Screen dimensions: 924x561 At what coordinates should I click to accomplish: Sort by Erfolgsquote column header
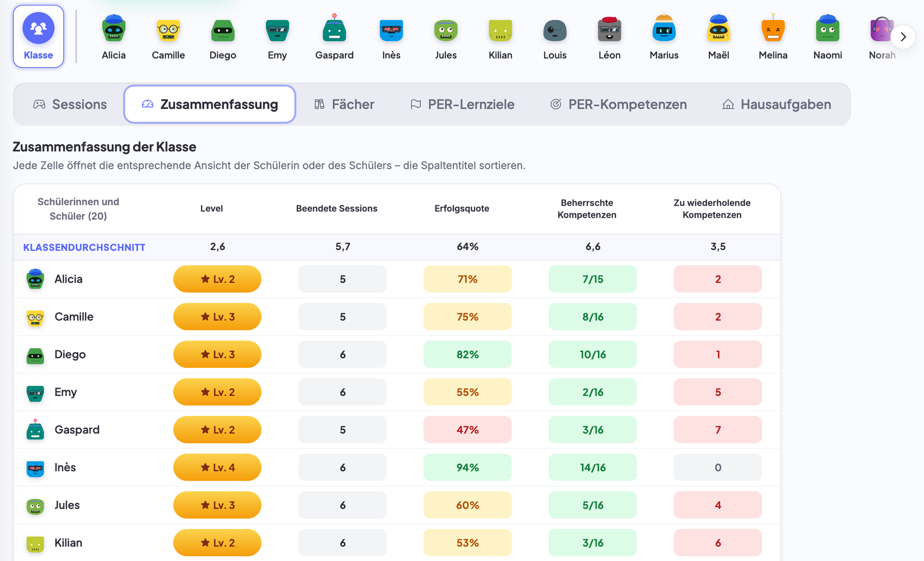pyautogui.click(x=462, y=209)
